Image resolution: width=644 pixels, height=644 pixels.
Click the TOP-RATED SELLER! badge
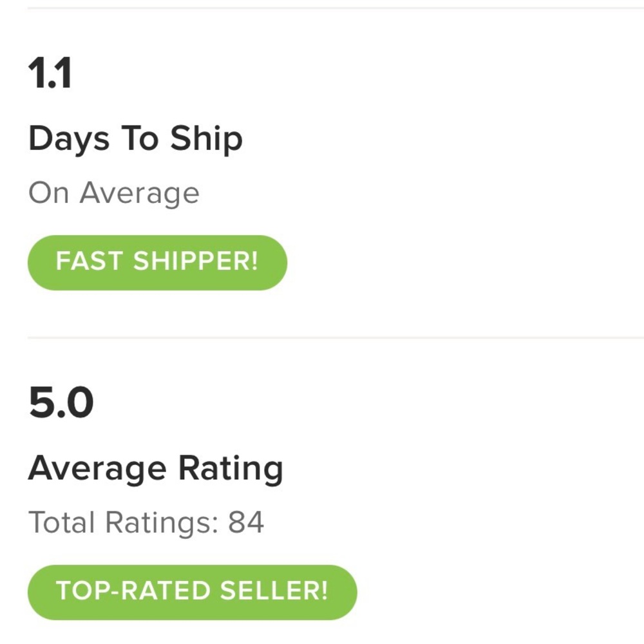point(191,592)
